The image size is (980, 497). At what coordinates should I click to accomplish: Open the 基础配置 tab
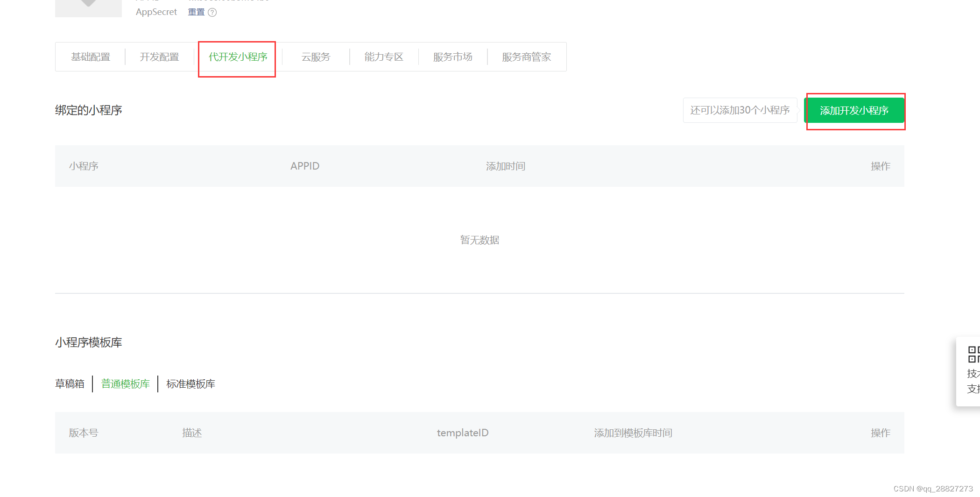click(91, 57)
